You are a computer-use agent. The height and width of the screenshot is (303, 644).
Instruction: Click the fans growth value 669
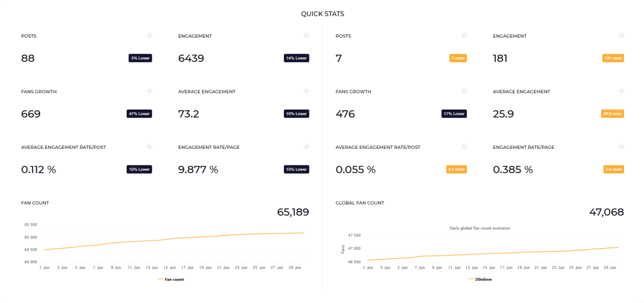pyautogui.click(x=31, y=114)
